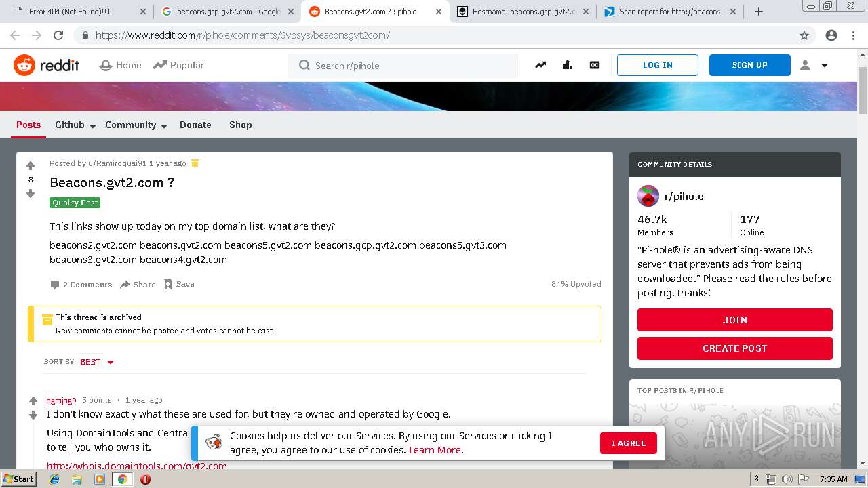Viewport: 868px width, 488px height.
Task: Expand the Community dropdown menu
Action: point(136,125)
